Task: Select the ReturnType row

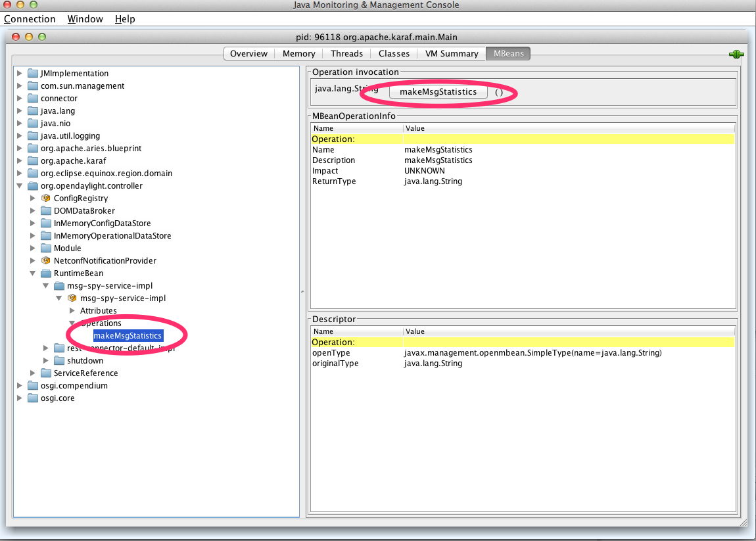Action: 523,181
